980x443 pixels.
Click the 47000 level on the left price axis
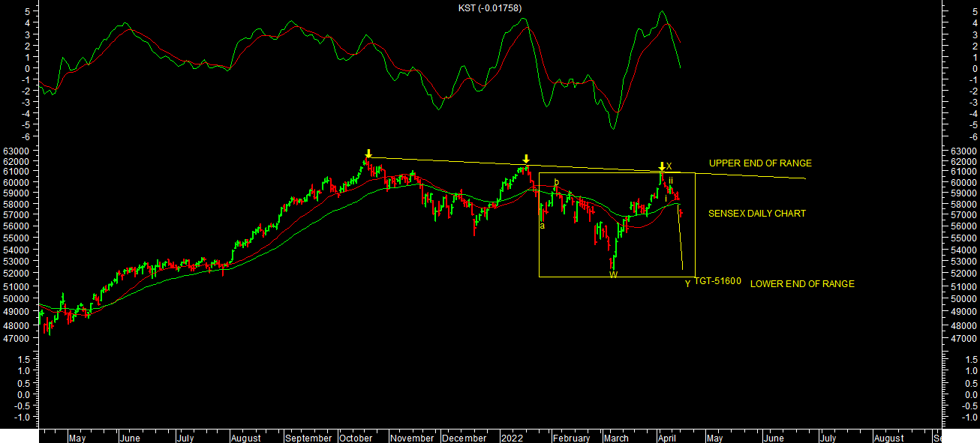17,339
